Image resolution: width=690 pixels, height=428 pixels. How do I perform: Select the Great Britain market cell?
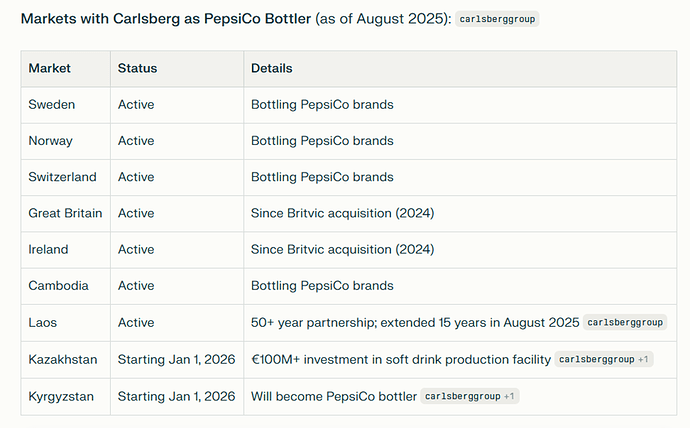[x=64, y=213]
